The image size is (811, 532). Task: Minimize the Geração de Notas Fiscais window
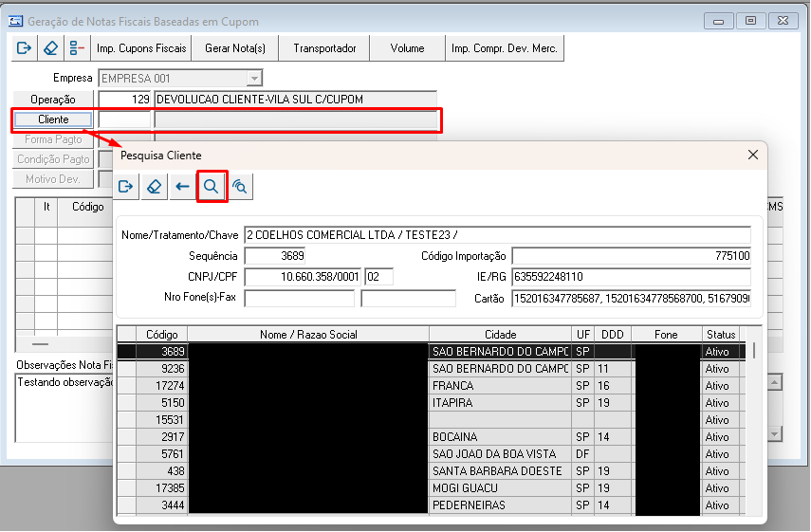[x=718, y=21]
